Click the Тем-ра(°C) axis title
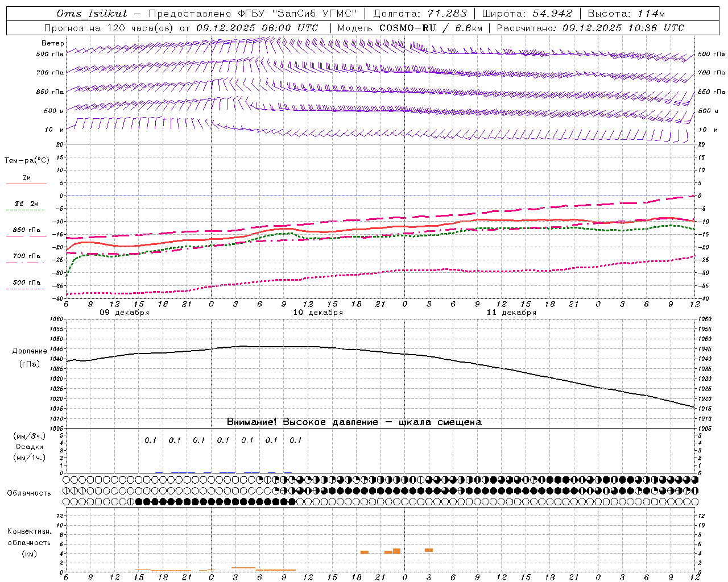 click(27, 161)
